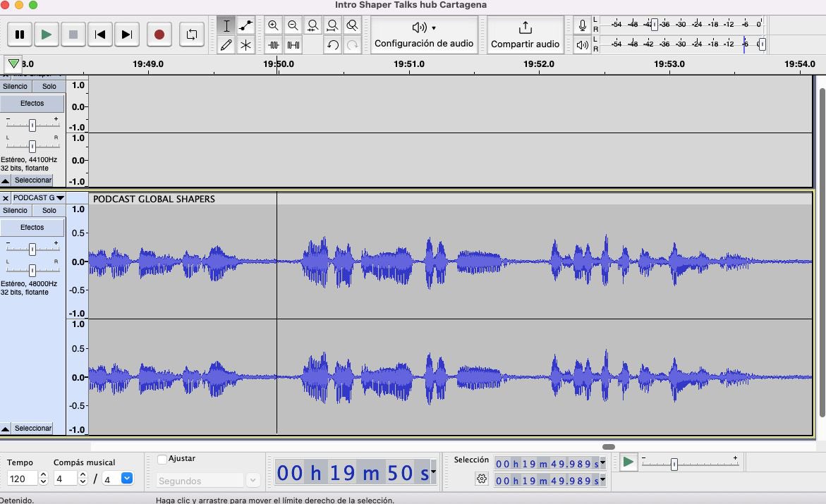Select the Selection tool (I-beam)
The width and height of the screenshot is (826, 504).
[226, 25]
